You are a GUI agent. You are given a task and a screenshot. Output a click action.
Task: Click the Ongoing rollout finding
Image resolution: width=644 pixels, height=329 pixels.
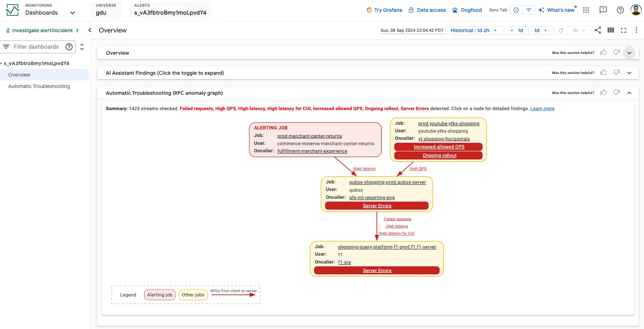(x=439, y=156)
